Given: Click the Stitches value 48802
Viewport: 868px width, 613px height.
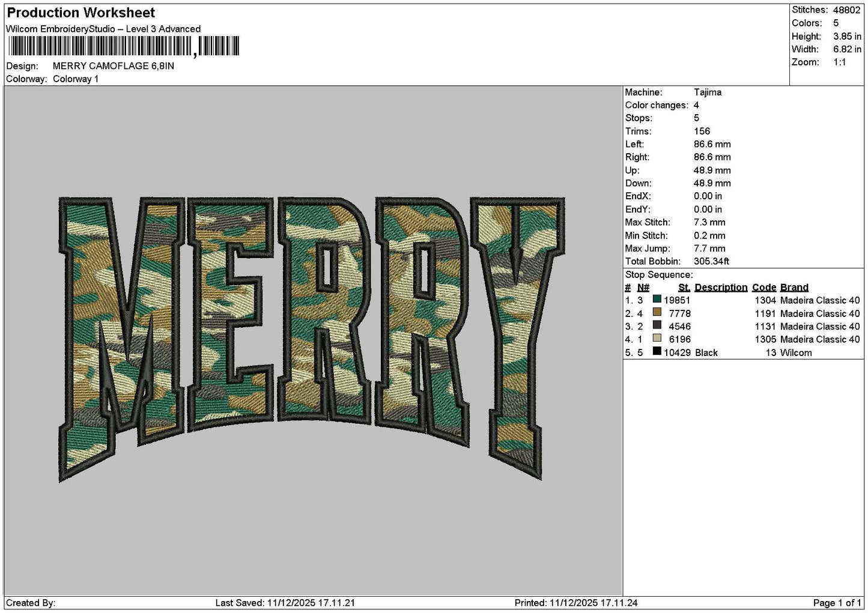Looking at the screenshot, I should tap(846, 10).
